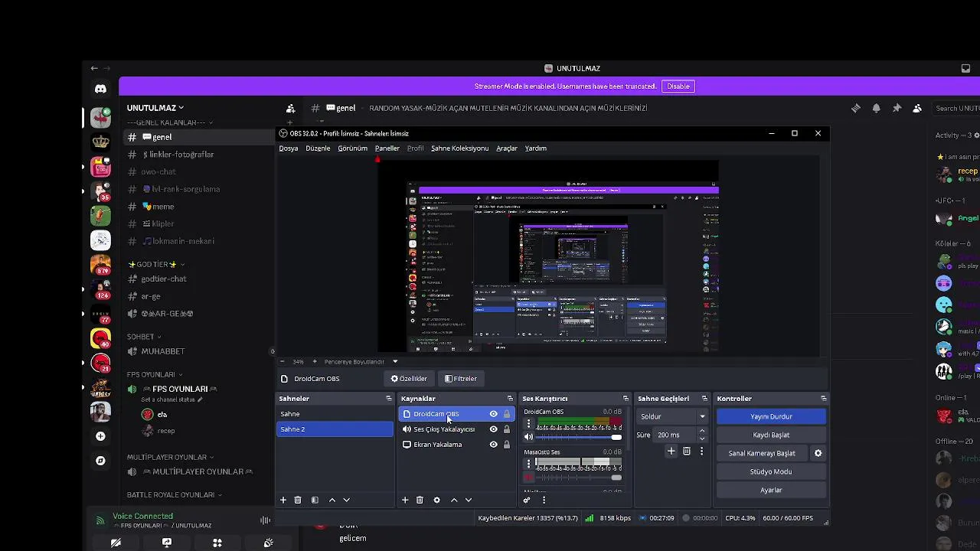Open Discord direct messages home icon
This screenshot has width=980, height=551.
coord(100,89)
